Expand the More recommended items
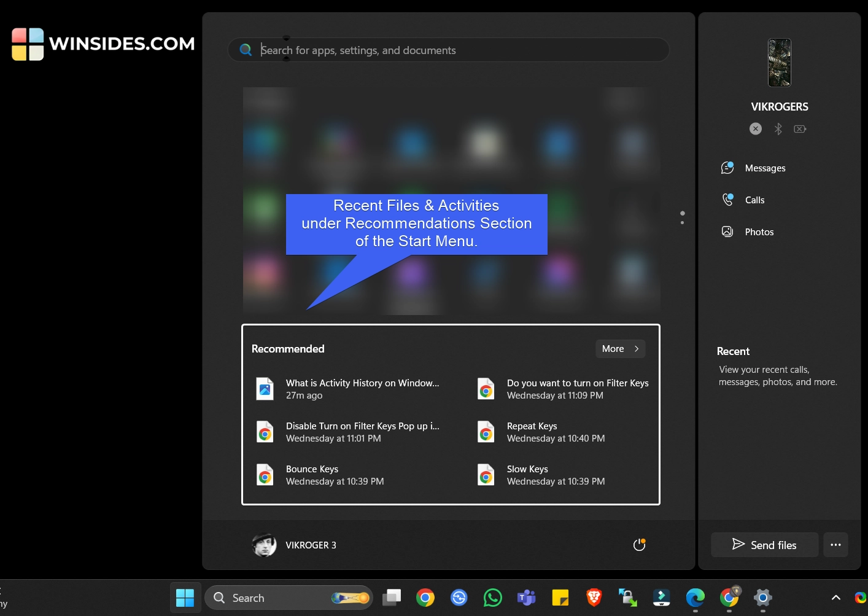868x616 pixels. click(x=620, y=349)
